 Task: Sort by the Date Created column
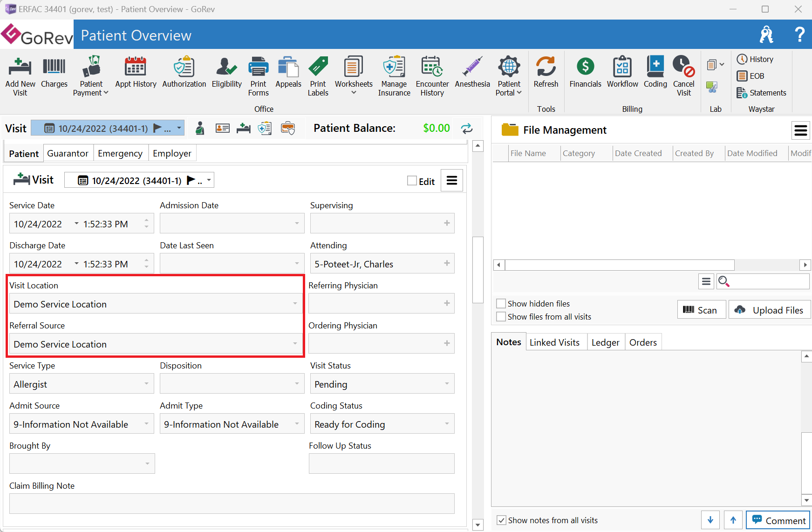coord(638,153)
